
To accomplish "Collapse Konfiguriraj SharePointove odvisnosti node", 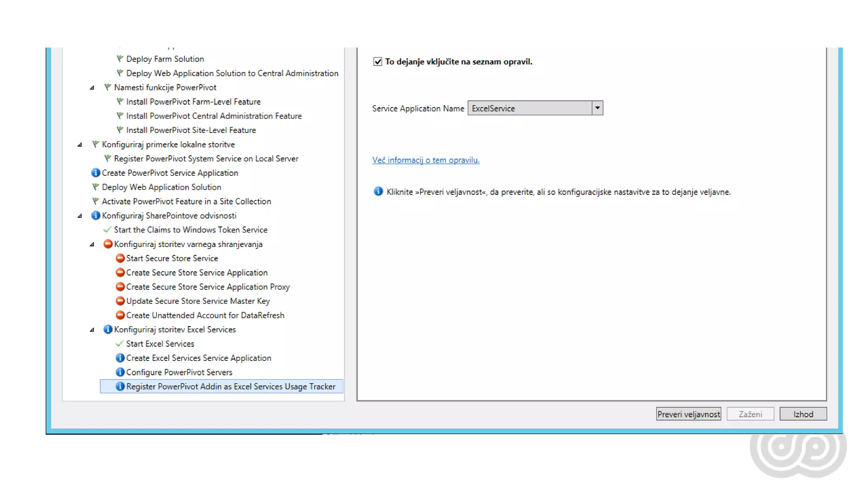I will (80, 216).
